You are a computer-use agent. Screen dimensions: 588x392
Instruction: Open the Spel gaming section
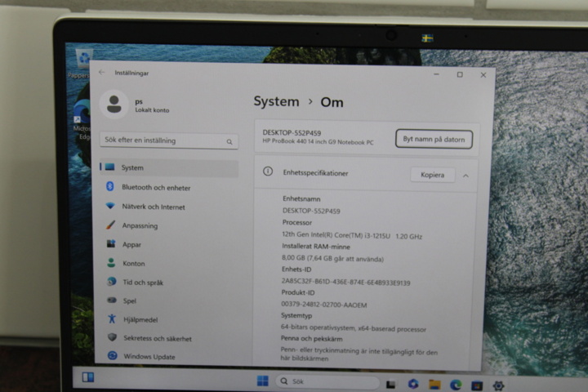click(169, 301)
